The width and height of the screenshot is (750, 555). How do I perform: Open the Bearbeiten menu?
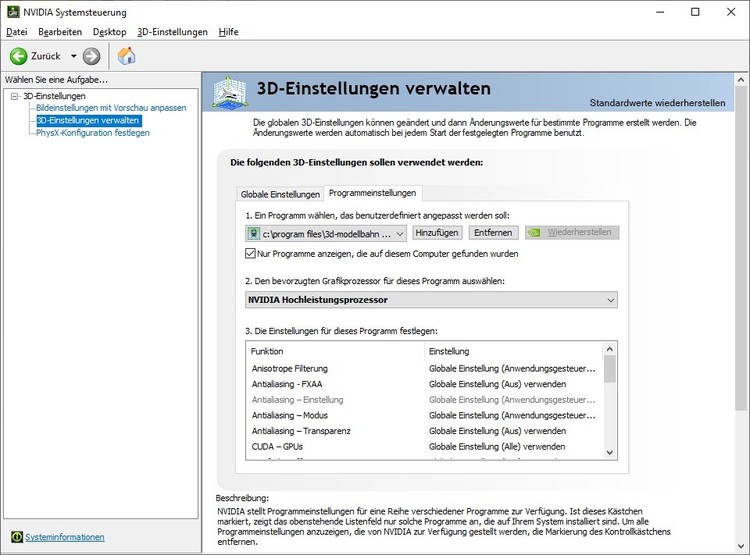click(x=60, y=32)
